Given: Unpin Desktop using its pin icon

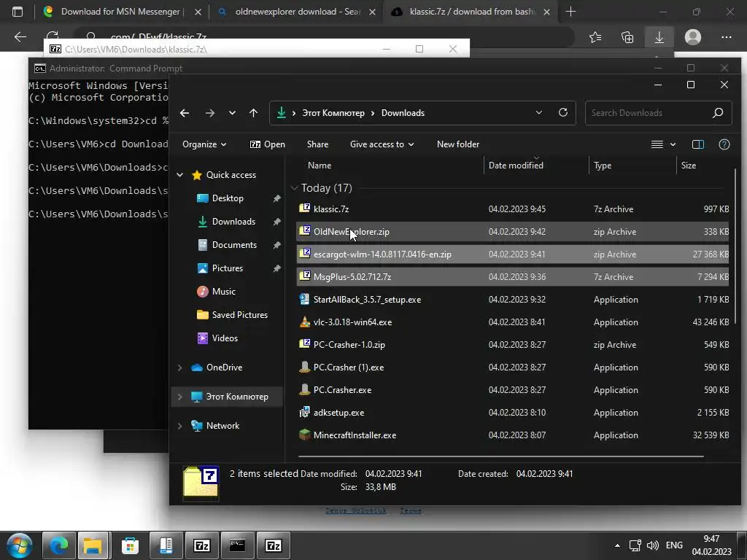Looking at the screenshot, I should point(276,198).
